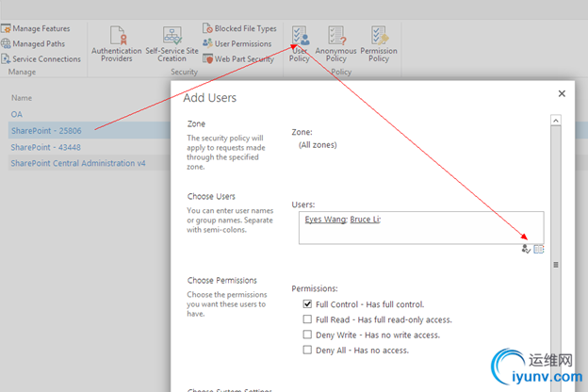The width and height of the screenshot is (588, 392).
Task: Open Manage Features in the ribbon
Action: (36, 28)
